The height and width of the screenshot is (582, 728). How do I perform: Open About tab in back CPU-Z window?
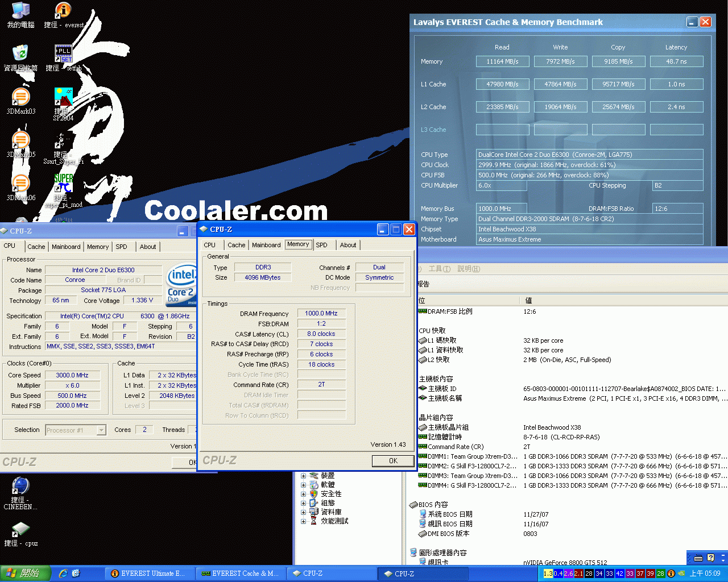pos(148,247)
